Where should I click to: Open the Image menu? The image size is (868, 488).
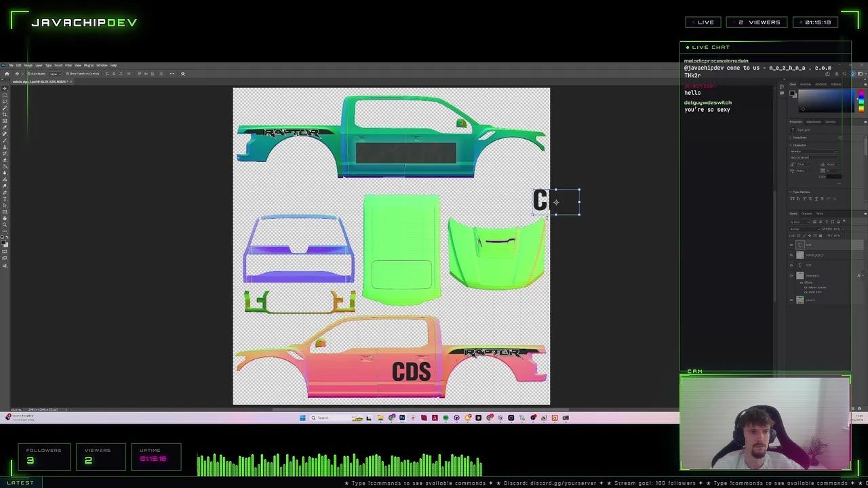click(28, 66)
